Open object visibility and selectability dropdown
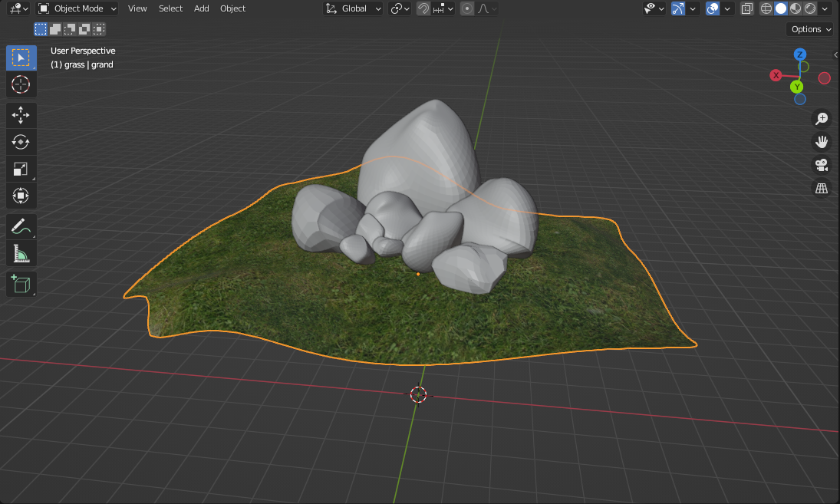The height and width of the screenshot is (504, 840). pyautogui.click(x=654, y=8)
